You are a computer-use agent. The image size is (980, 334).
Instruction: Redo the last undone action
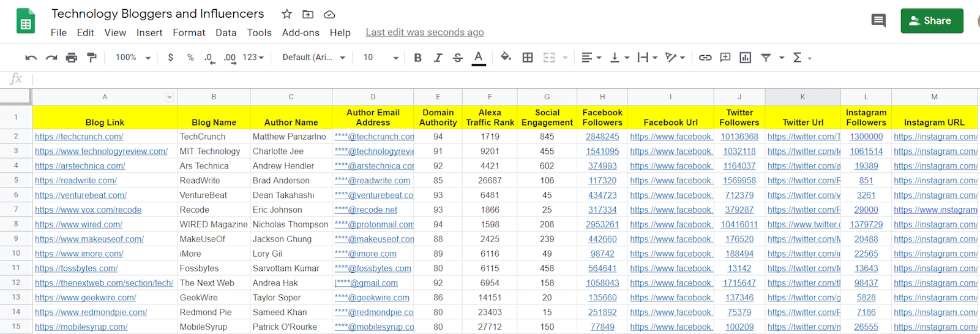51,58
